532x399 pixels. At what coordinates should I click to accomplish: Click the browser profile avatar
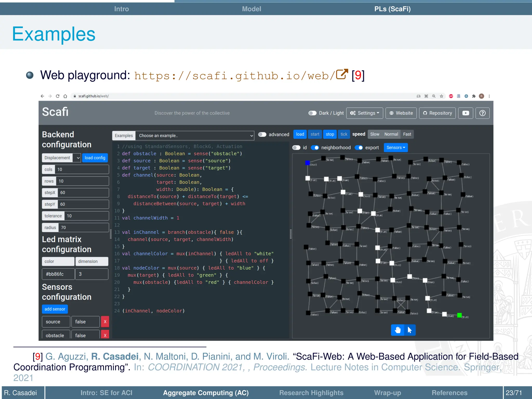481,96
